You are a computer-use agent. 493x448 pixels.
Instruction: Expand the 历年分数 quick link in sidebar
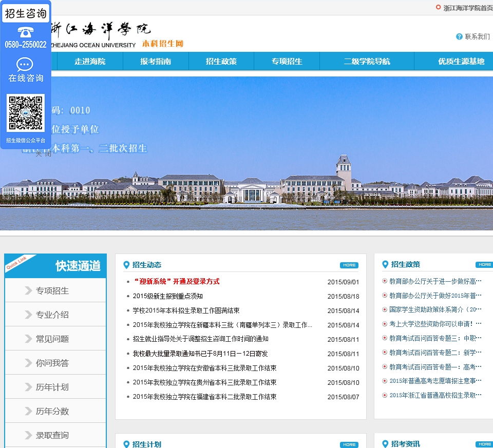click(52, 411)
